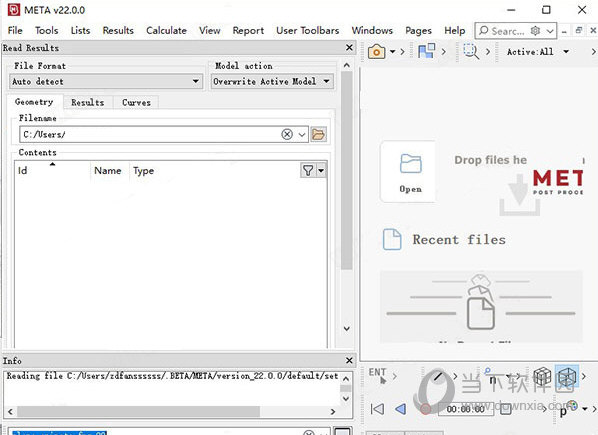This screenshot has width=598, height=435.
Task: Open the View menu
Action: (x=209, y=30)
